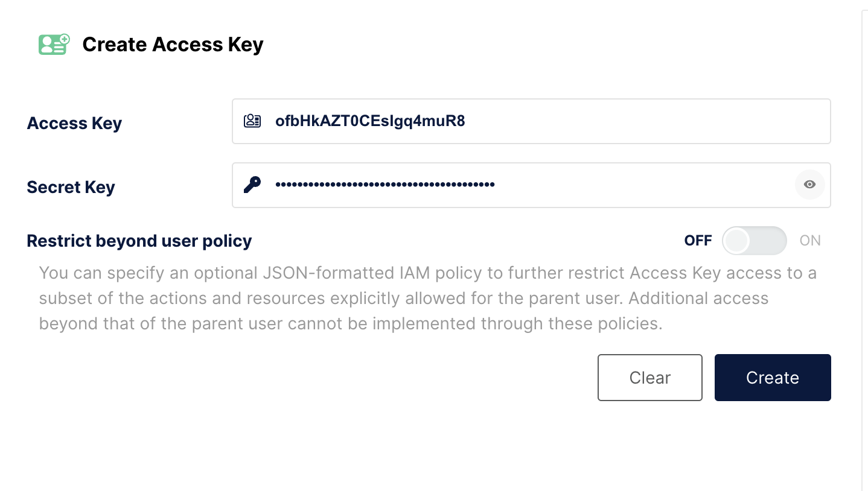Toggle the Restrict beyond user policy switch
This screenshot has width=868, height=491.
[755, 241]
